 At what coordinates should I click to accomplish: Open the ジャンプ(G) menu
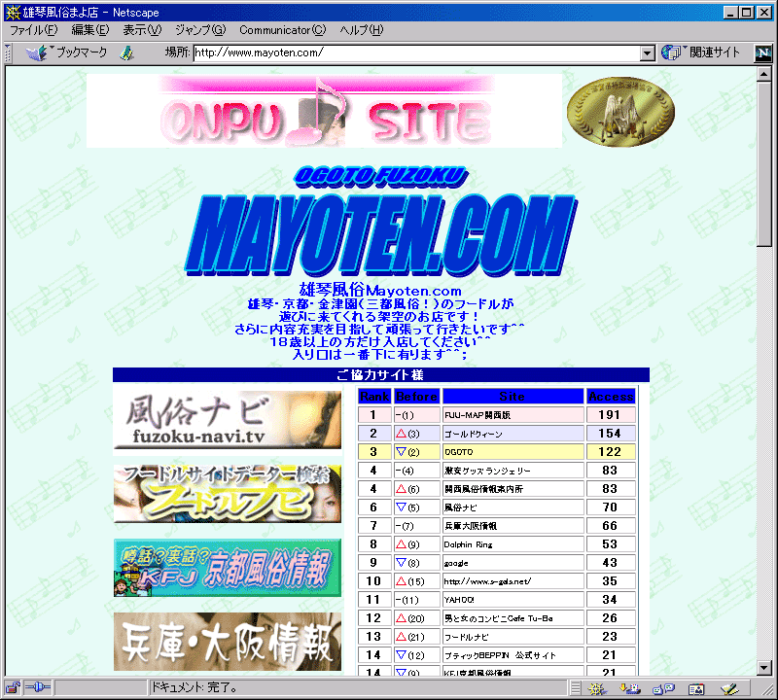200,30
